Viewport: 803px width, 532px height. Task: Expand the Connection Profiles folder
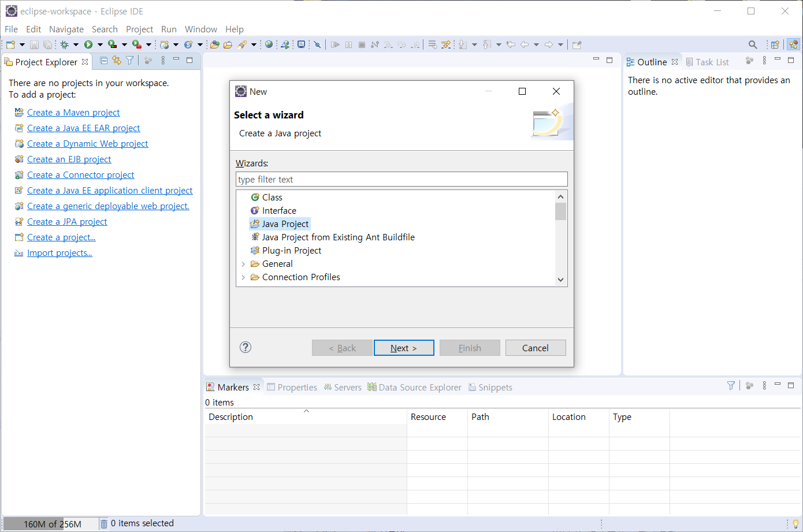[243, 277]
